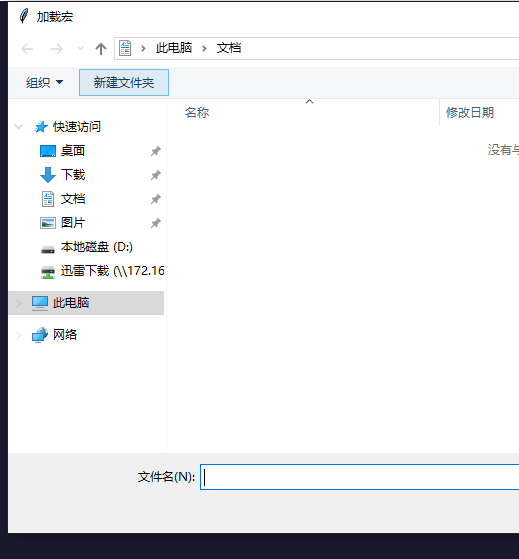The height and width of the screenshot is (559, 519).
Task: Click the pin icon next to 图片
Action: click(x=155, y=224)
